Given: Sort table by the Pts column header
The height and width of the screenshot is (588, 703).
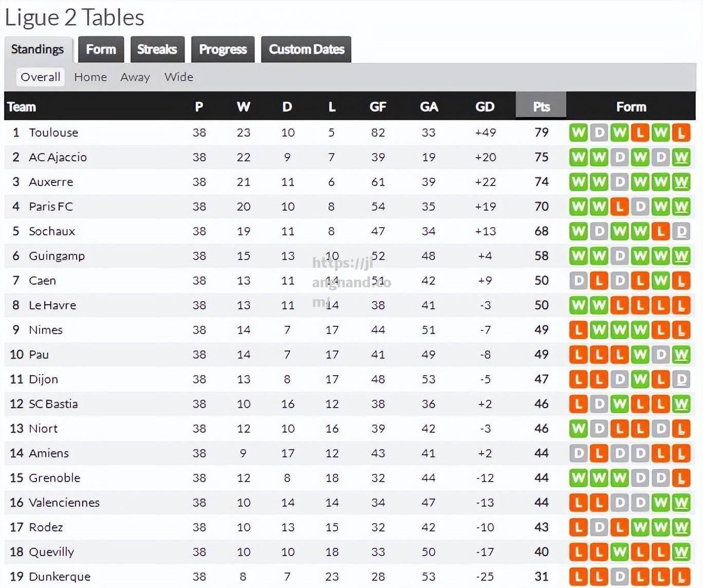Looking at the screenshot, I should [x=541, y=106].
